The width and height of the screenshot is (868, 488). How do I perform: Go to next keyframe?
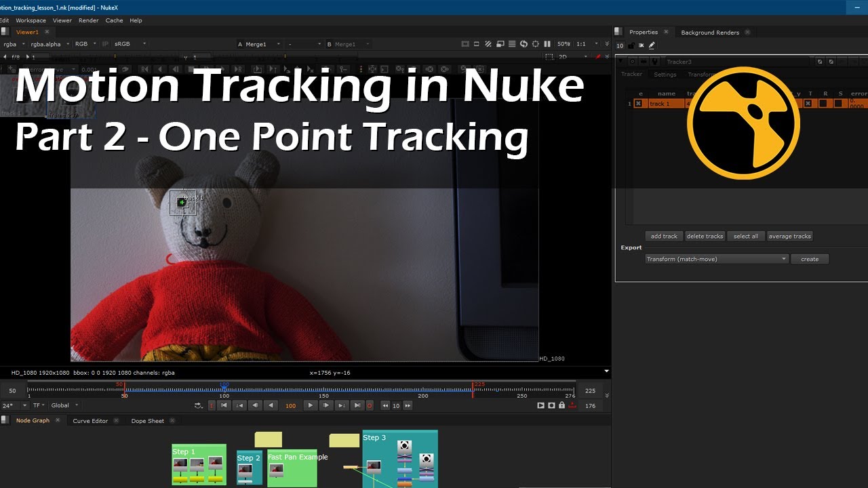[x=342, y=405]
